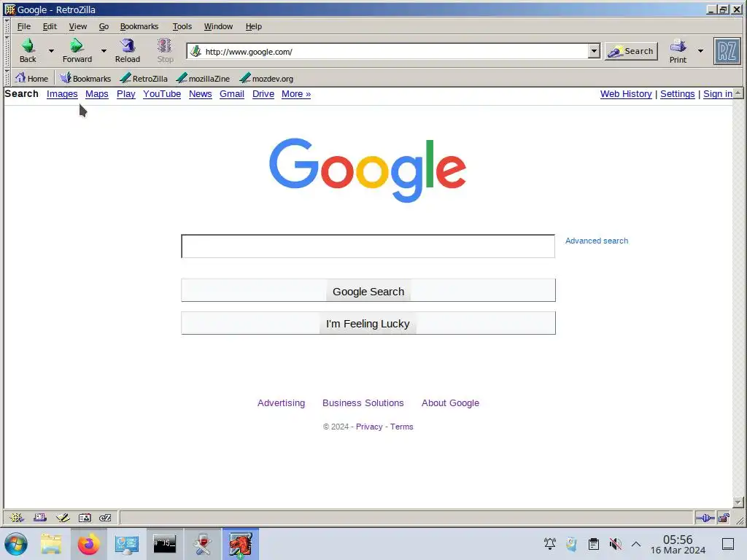Open File Explorer from taskbar
Image resolution: width=747 pixels, height=560 pixels.
[51, 544]
